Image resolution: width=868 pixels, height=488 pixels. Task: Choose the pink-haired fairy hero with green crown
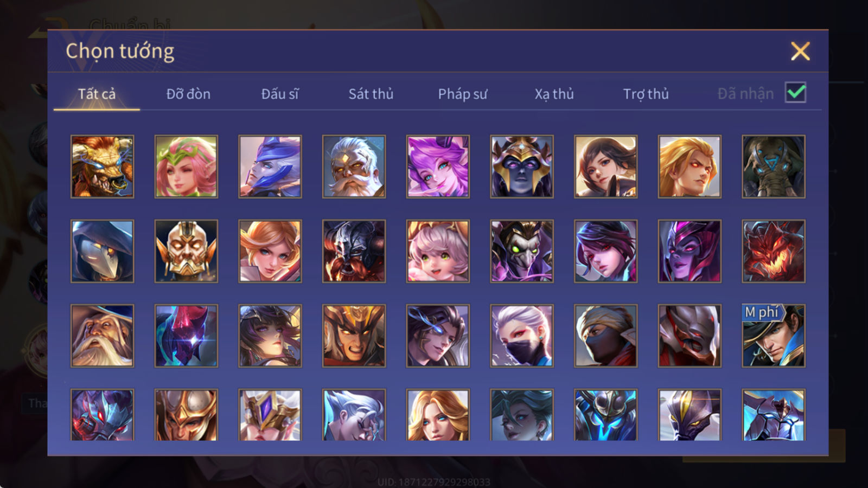(x=186, y=166)
